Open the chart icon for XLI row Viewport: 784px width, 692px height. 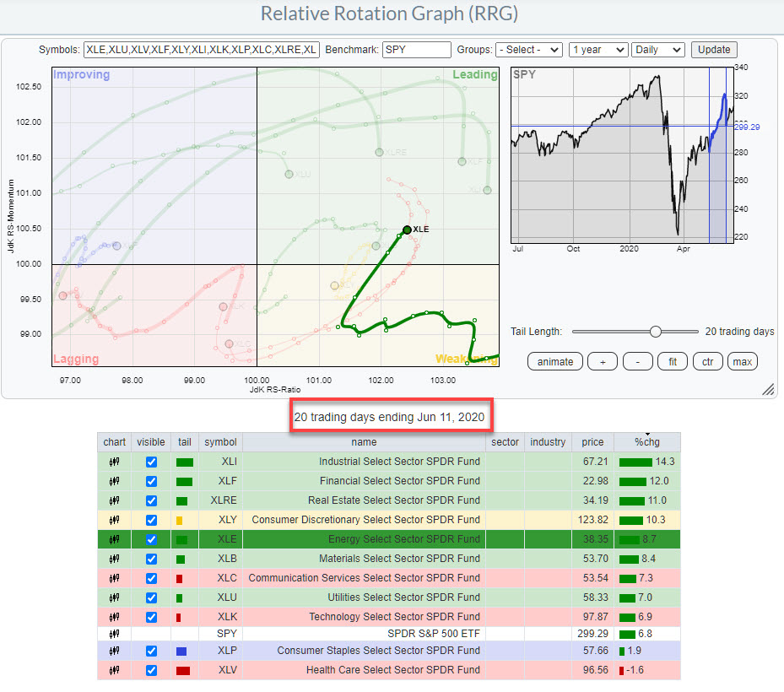114,462
